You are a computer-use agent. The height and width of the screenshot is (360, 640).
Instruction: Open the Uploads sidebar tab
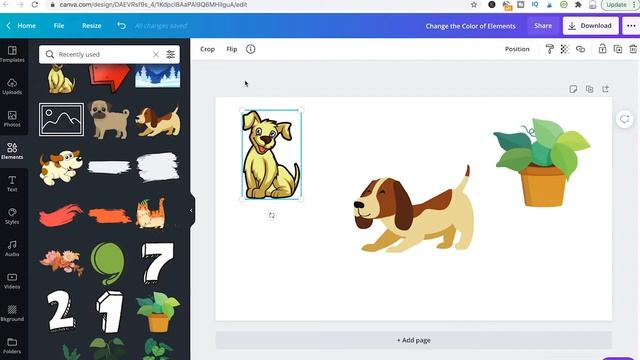tap(12, 87)
